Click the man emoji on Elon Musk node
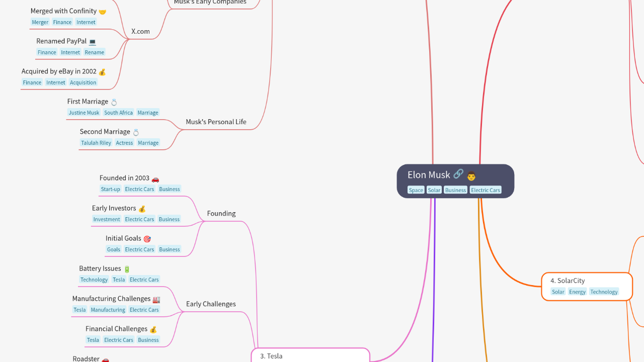The width and height of the screenshot is (644, 362). (471, 175)
